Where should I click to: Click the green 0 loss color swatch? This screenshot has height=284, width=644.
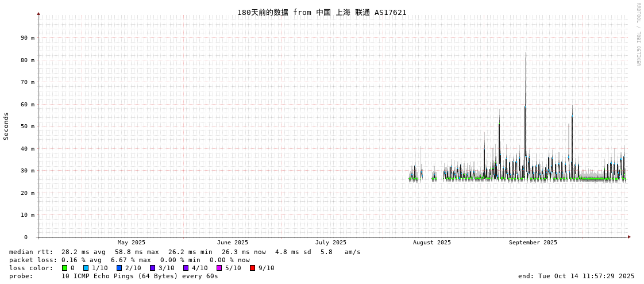(x=64, y=268)
